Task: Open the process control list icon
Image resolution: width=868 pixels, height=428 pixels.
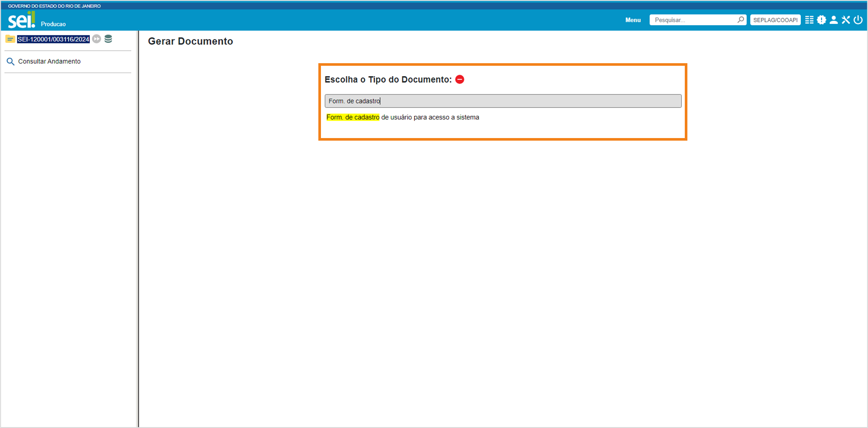Action: coord(809,20)
